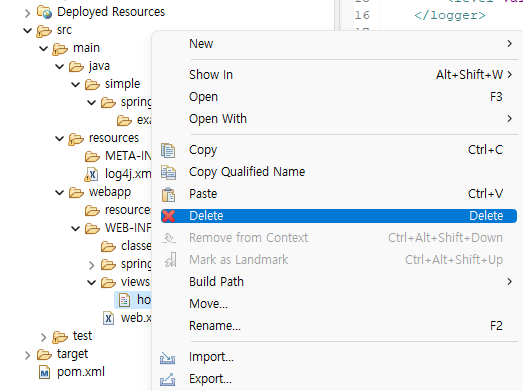
Task: Collapse the src folder
Action: (27, 31)
